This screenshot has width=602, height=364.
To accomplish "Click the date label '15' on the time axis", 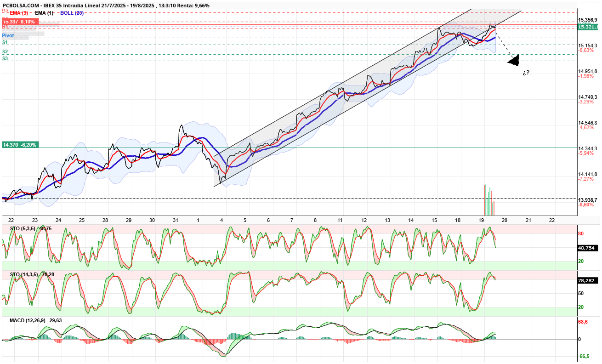I will (434, 220).
